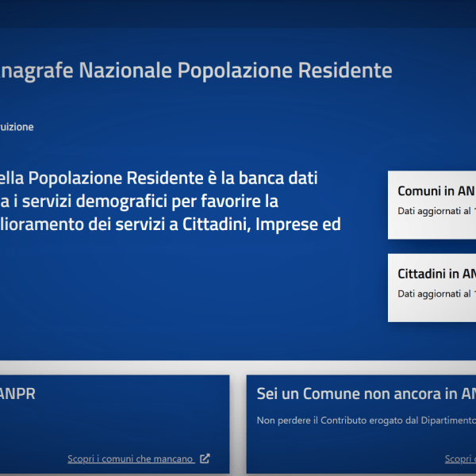Click the 'Dati aggiornati al' text under Cittadini in ANPR
This screenshot has height=476, width=476.
point(434,294)
